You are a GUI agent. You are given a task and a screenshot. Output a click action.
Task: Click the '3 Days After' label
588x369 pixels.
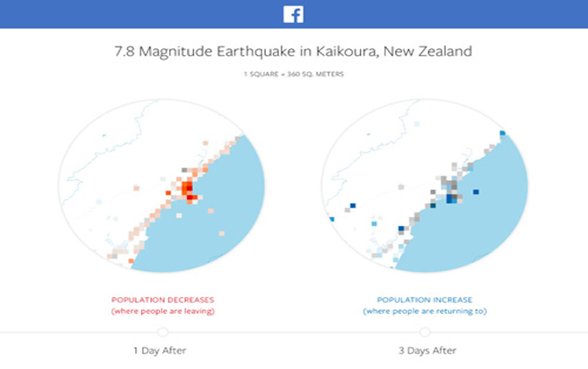point(425,351)
